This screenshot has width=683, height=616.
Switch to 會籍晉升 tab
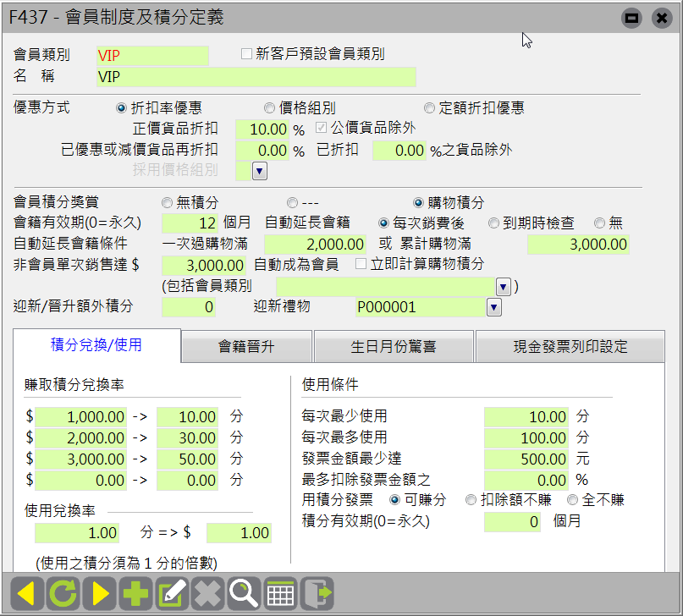click(246, 347)
